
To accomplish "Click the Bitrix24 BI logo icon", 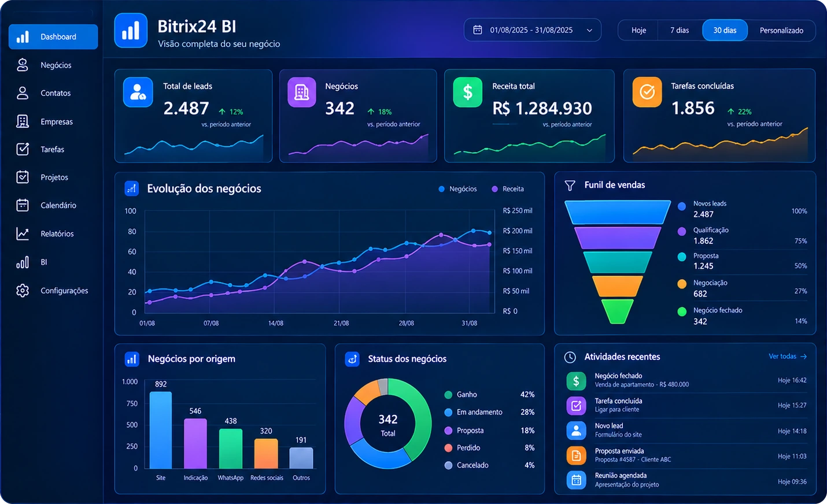I will tap(131, 30).
